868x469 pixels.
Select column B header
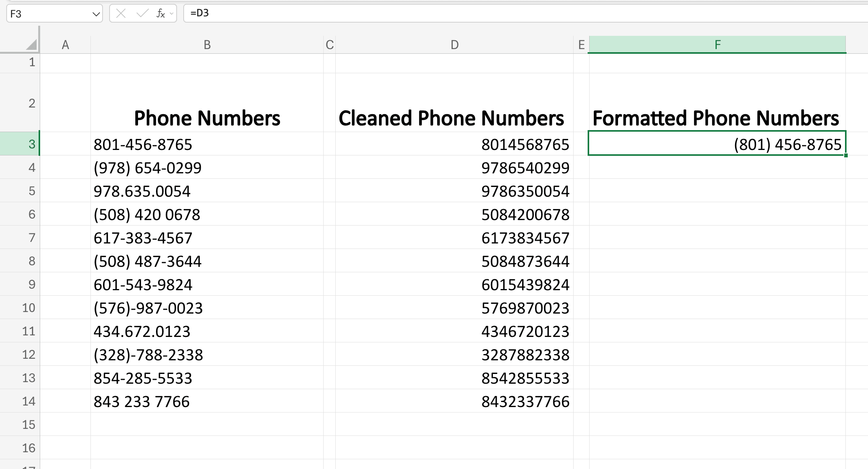point(207,44)
